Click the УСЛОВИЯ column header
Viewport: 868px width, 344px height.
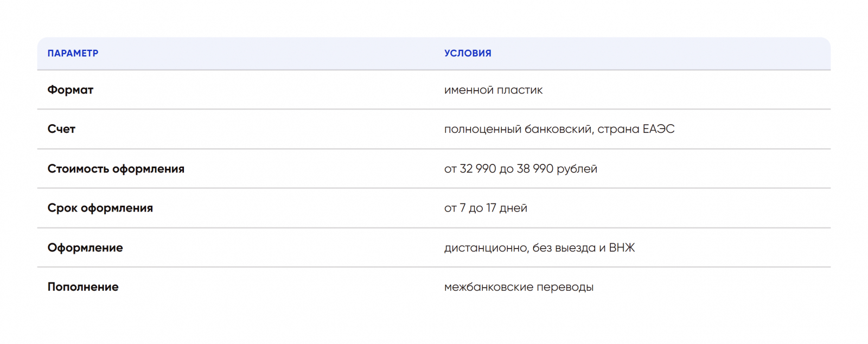468,53
